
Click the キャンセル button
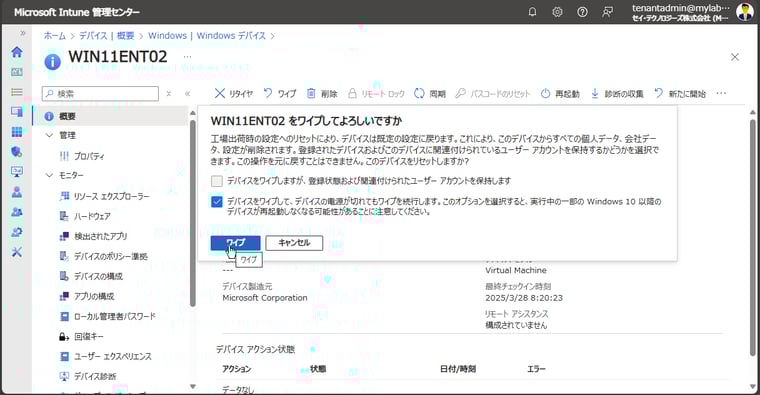(294, 243)
